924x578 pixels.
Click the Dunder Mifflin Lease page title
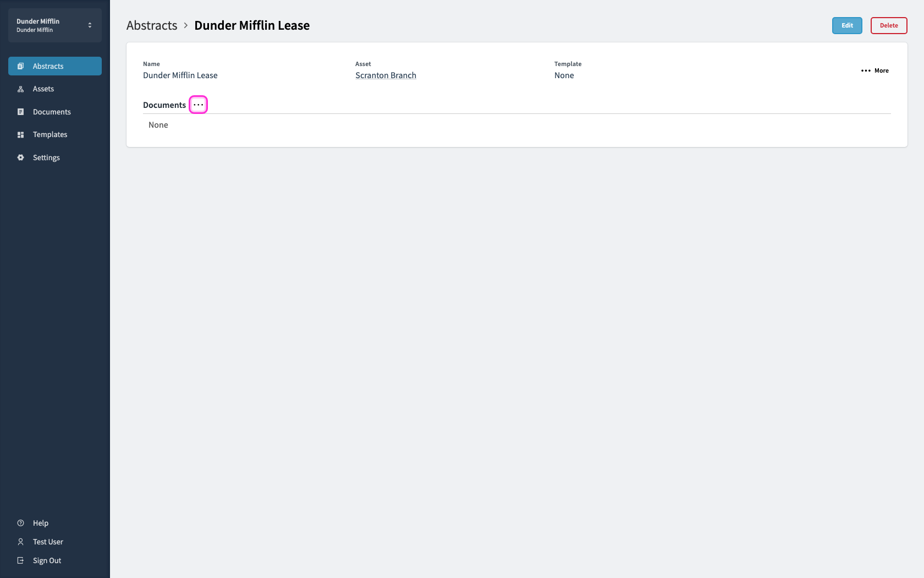tap(252, 25)
